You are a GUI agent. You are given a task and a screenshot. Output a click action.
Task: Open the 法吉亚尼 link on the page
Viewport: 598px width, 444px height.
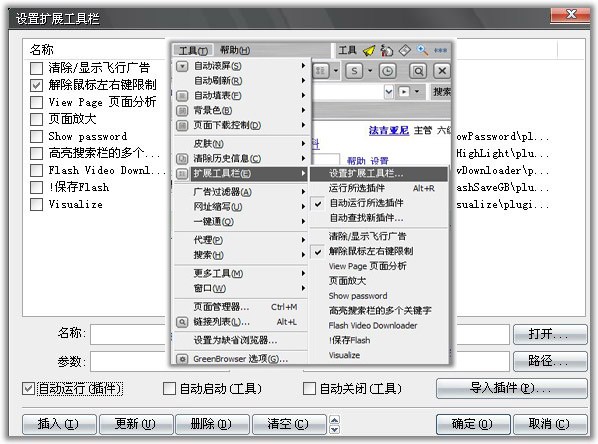pyautogui.click(x=389, y=130)
